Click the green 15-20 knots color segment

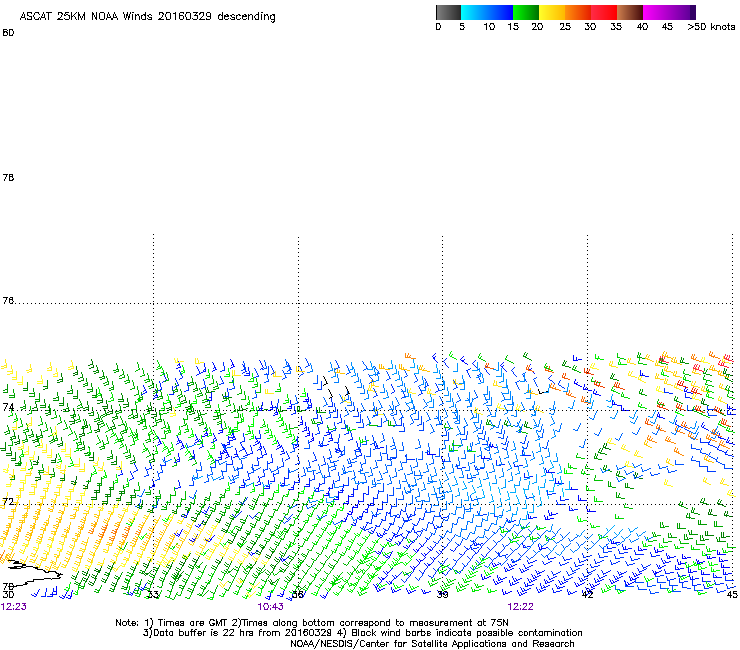(526, 12)
